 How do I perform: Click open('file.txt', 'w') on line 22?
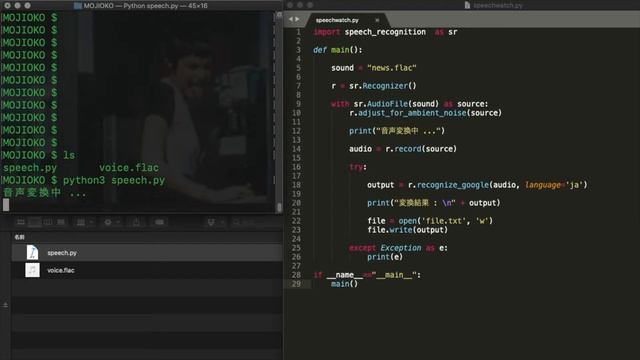(x=445, y=221)
